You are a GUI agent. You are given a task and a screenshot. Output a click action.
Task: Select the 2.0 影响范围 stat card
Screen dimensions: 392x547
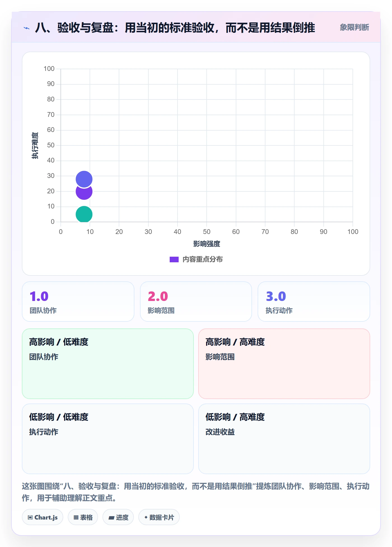196,302
